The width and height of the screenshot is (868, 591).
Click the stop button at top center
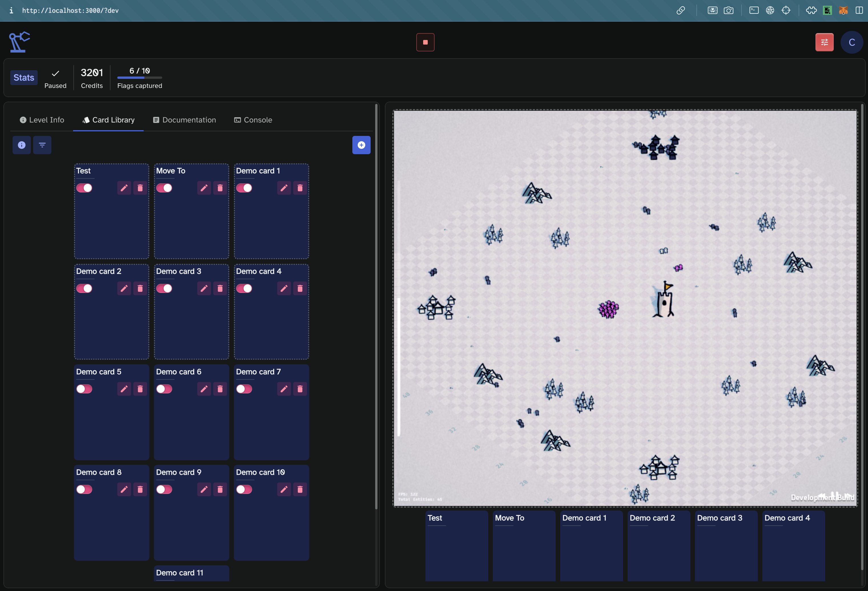pyautogui.click(x=425, y=42)
